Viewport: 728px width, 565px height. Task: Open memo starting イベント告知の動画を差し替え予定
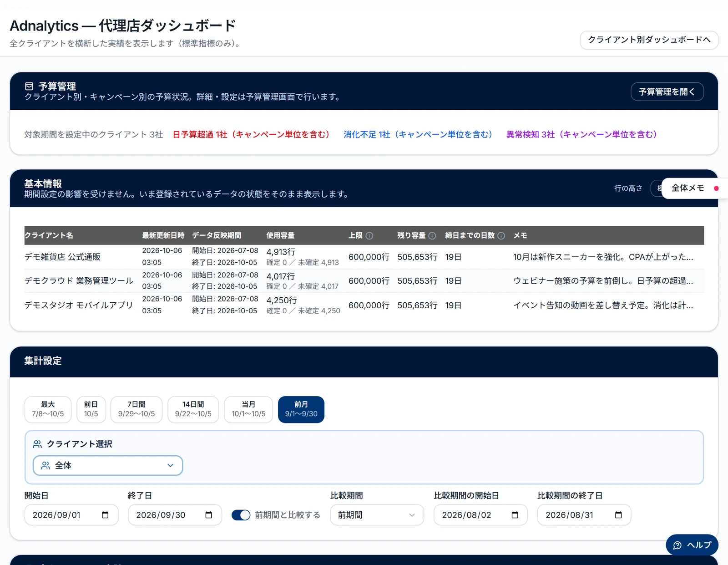click(603, 305)
